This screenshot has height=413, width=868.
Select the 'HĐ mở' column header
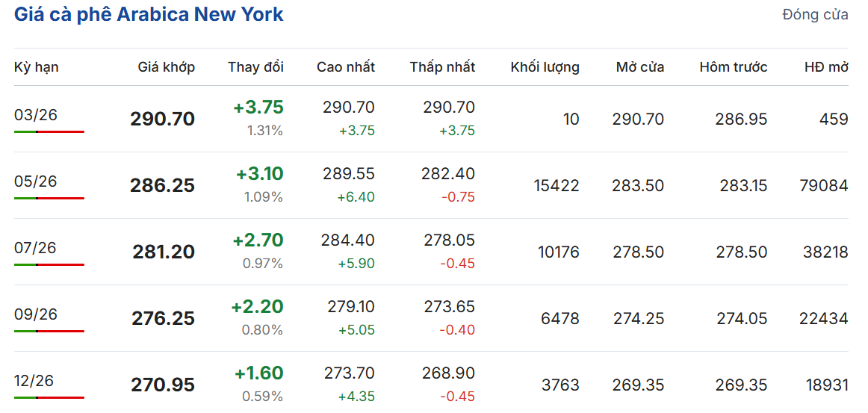coord(826,67)
